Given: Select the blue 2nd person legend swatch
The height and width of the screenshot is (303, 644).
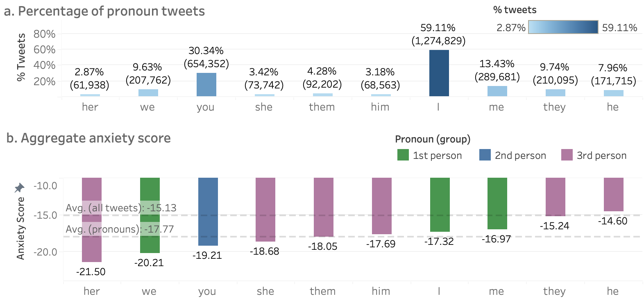Looking at the screenshot, I should pyautogui.click(x=485, y=155).
